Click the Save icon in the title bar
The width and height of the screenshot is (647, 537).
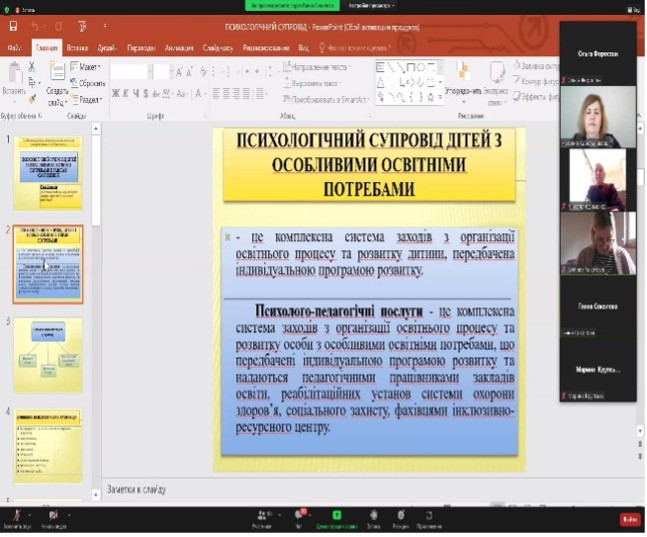coord(12,26)
